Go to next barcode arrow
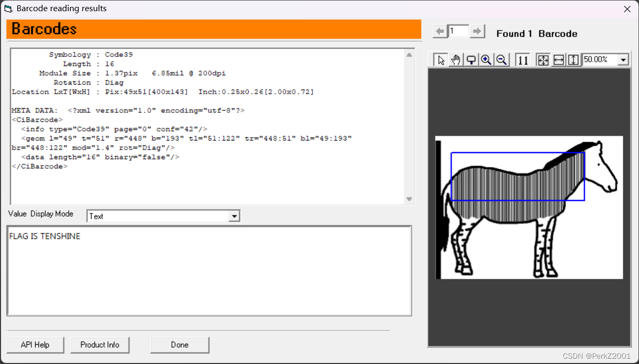 pos(478,31)
